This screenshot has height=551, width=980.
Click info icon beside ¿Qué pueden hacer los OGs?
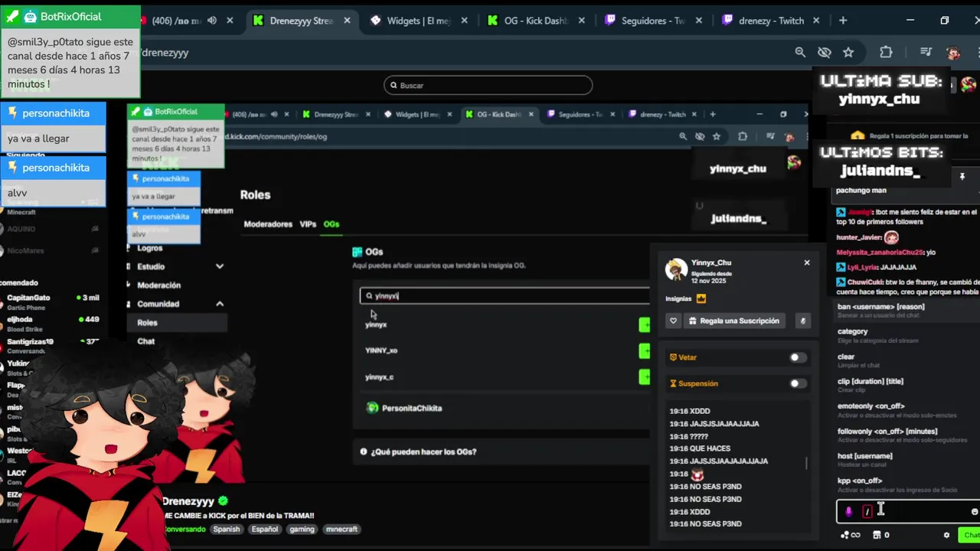[x=364, y=452]
